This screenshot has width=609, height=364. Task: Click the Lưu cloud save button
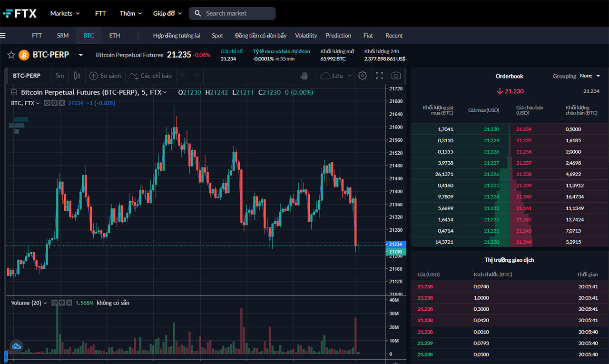[332, 76]
